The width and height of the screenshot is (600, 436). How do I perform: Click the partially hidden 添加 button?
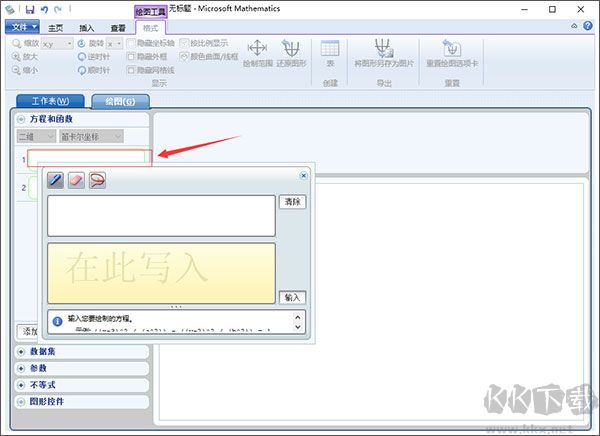pyautogui.click(x=29, y=331)
